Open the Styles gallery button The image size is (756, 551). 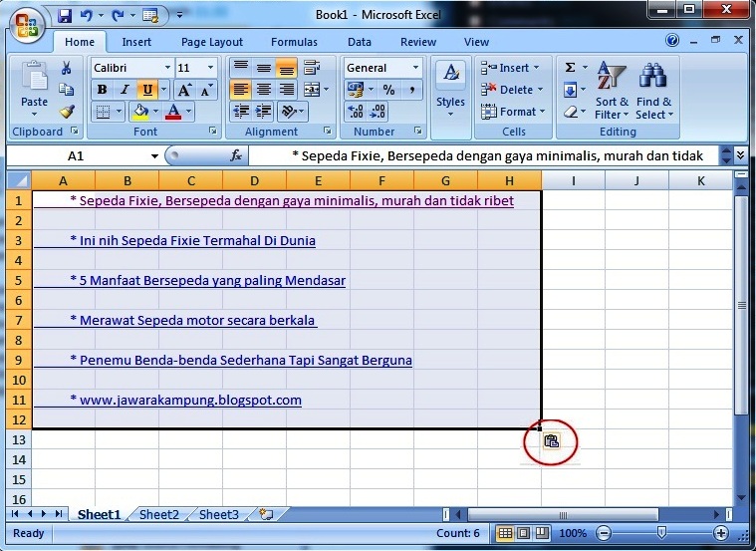coord(451,90)
